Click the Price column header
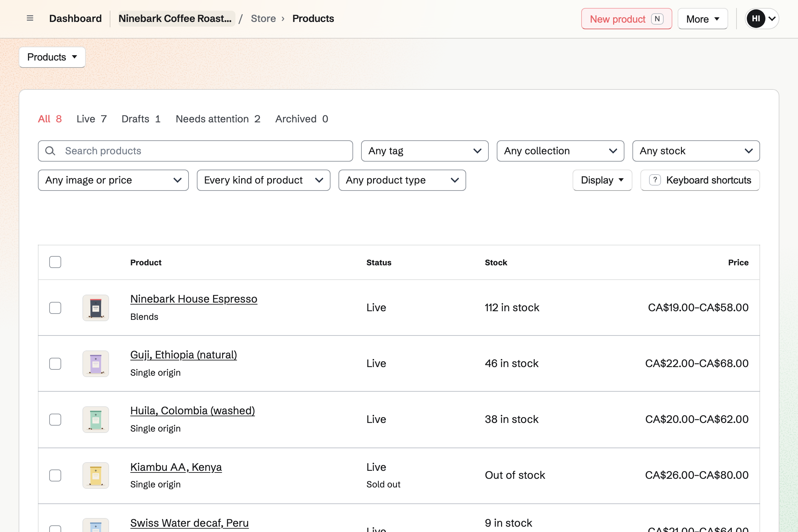The height and width of the screenshot is (532, 798). tap(738, 263)
